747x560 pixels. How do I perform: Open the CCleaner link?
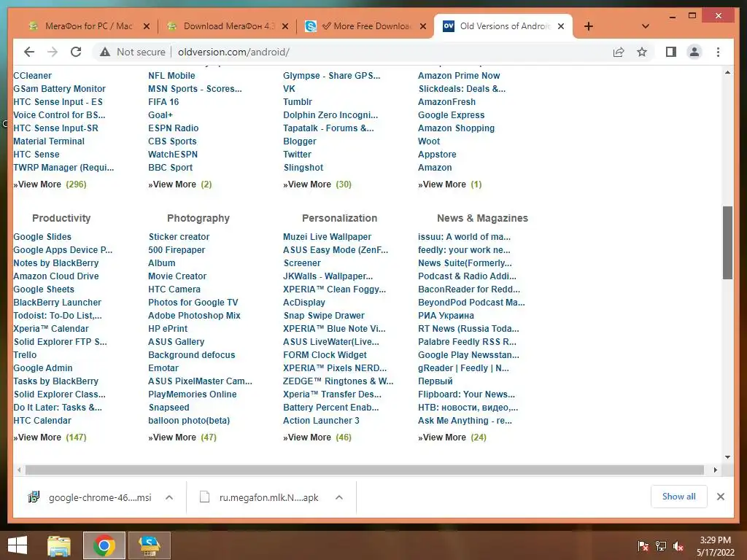32,76
